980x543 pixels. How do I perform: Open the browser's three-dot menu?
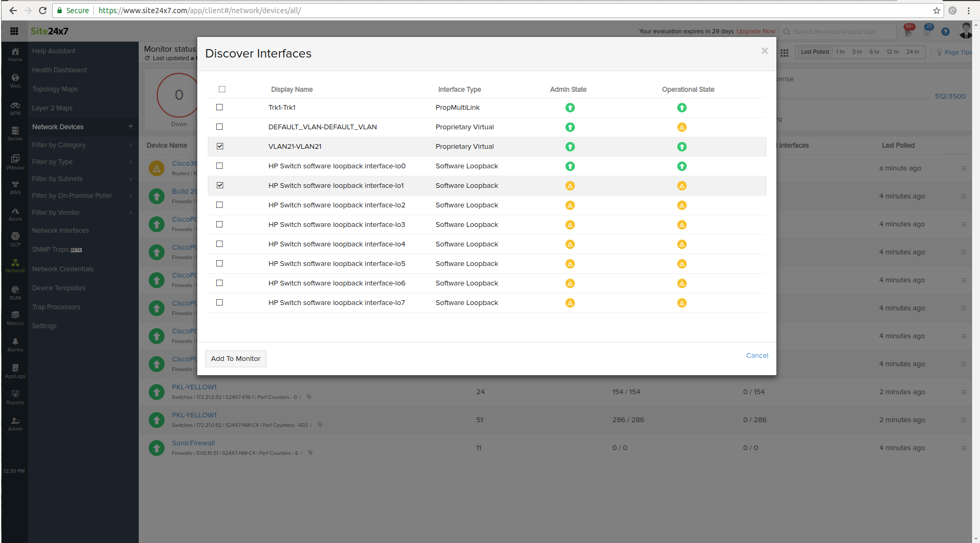coord(968,11)
